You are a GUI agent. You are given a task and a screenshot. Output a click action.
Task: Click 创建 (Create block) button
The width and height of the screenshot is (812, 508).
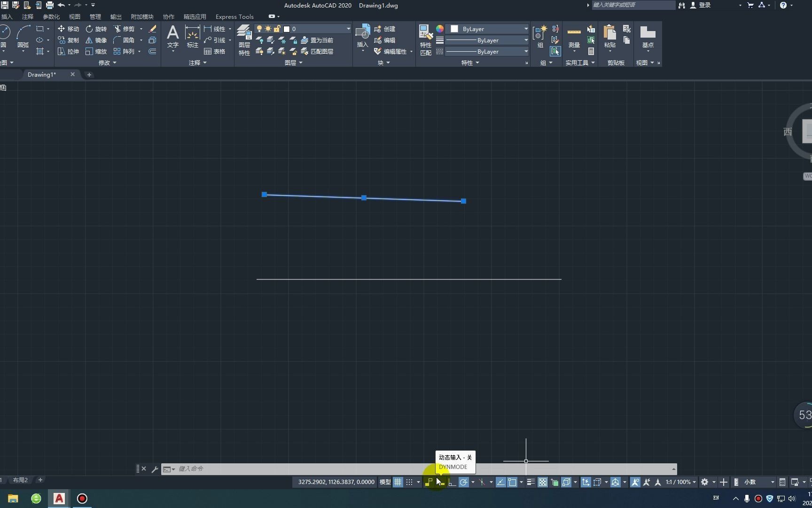385,29
